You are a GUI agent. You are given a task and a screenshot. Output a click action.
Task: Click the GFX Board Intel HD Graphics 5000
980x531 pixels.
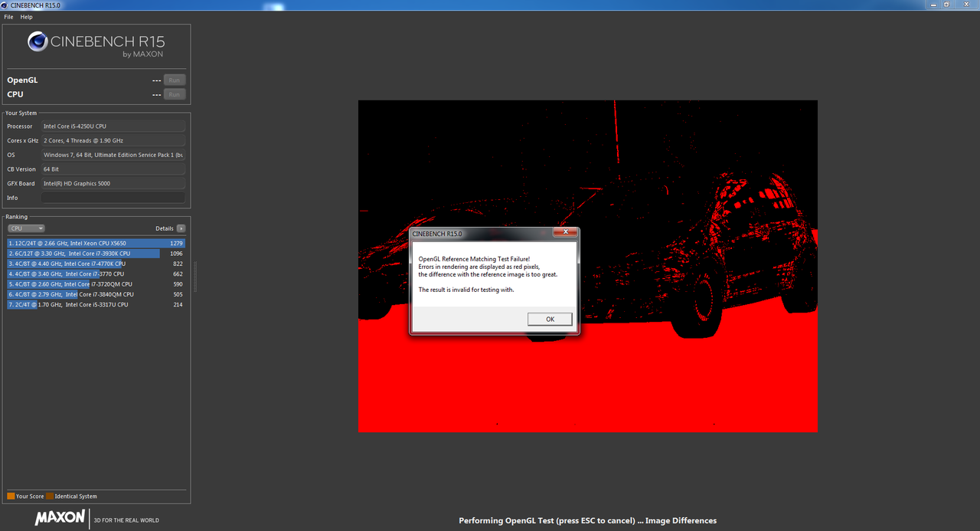pos(113,184)
